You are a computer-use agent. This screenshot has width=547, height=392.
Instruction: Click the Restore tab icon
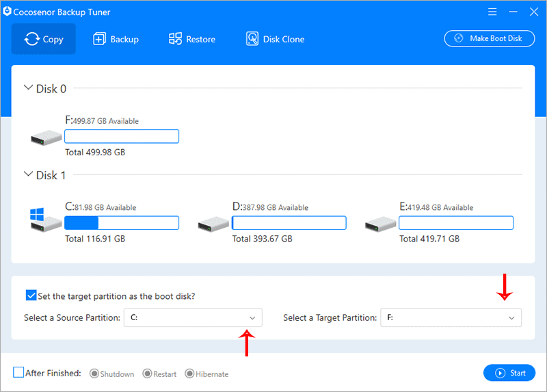click(176, 39)
